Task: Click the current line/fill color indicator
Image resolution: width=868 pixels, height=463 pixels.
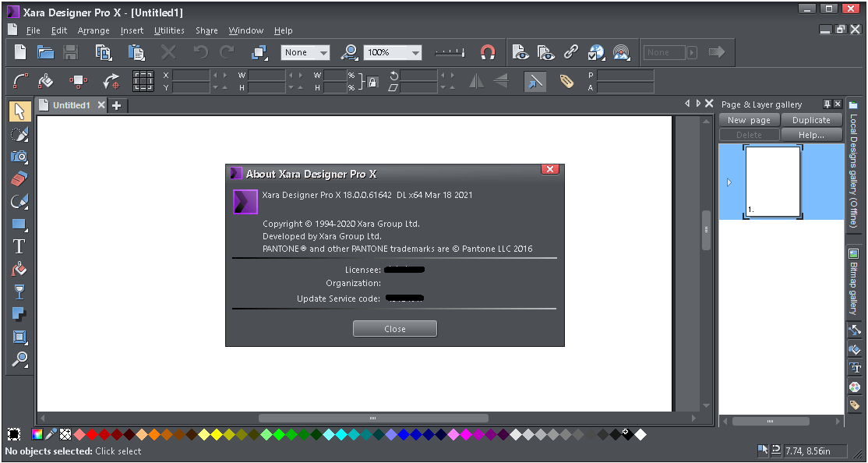Action: point(14,434)
